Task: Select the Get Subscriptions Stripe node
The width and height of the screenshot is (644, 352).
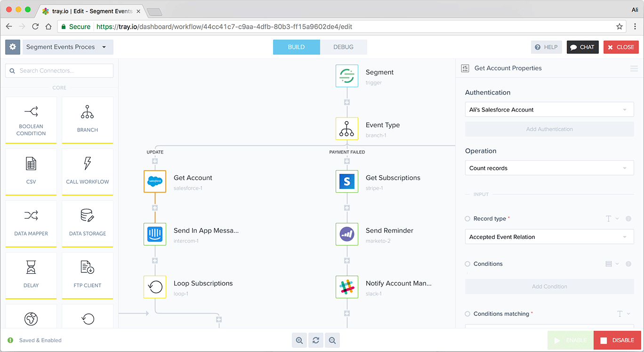Action: (x=347, y=181)
